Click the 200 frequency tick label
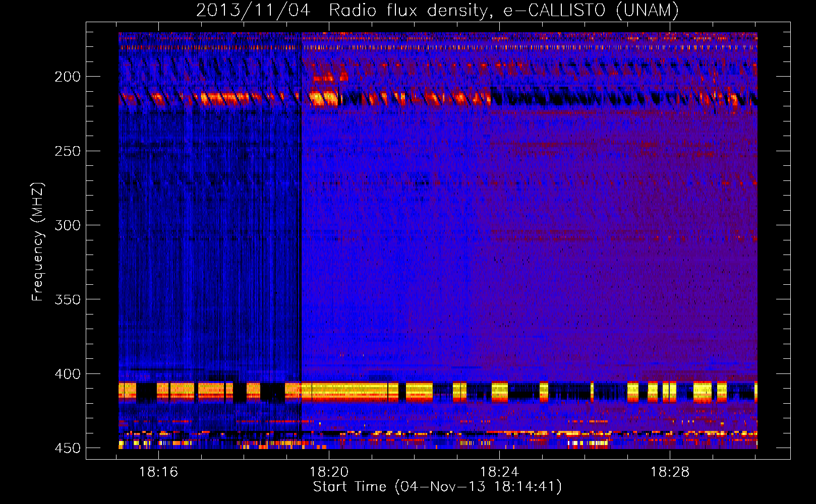Screen dimensions: 816x504 [68, 77]
